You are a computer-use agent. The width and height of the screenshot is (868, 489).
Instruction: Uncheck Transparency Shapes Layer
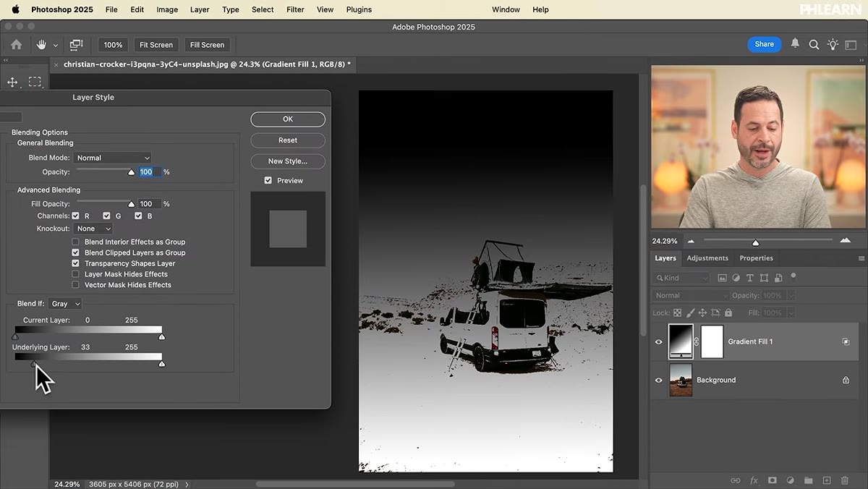(x=75, y=263)
